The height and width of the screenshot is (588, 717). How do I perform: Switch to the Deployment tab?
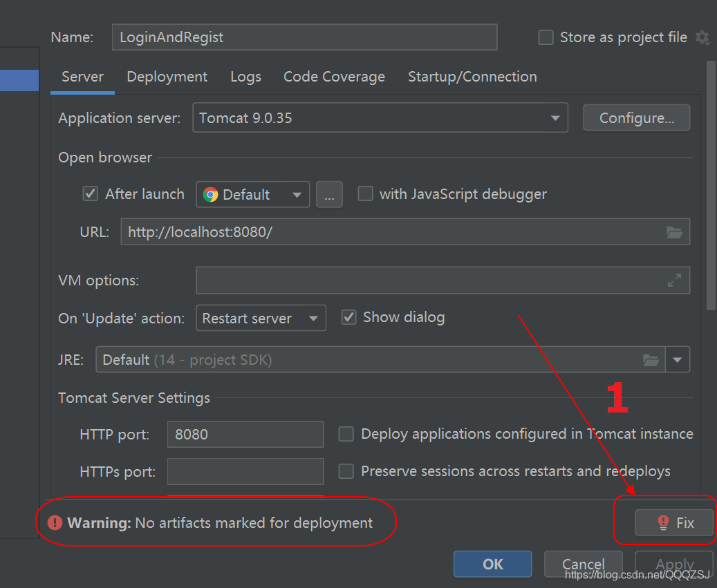tap(167, 77)
